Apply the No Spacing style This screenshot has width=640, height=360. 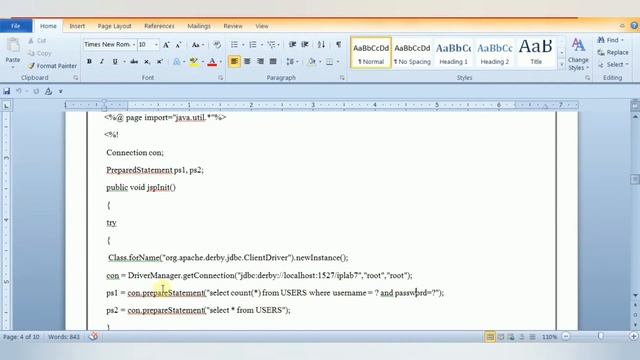(x=412, y=53)
